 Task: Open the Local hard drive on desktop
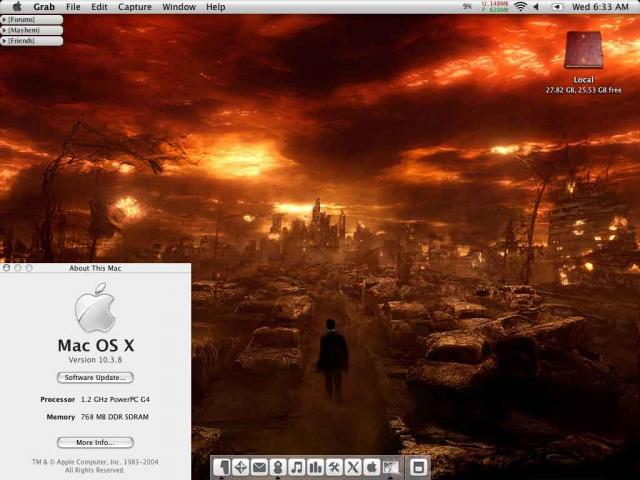point(583,50)
